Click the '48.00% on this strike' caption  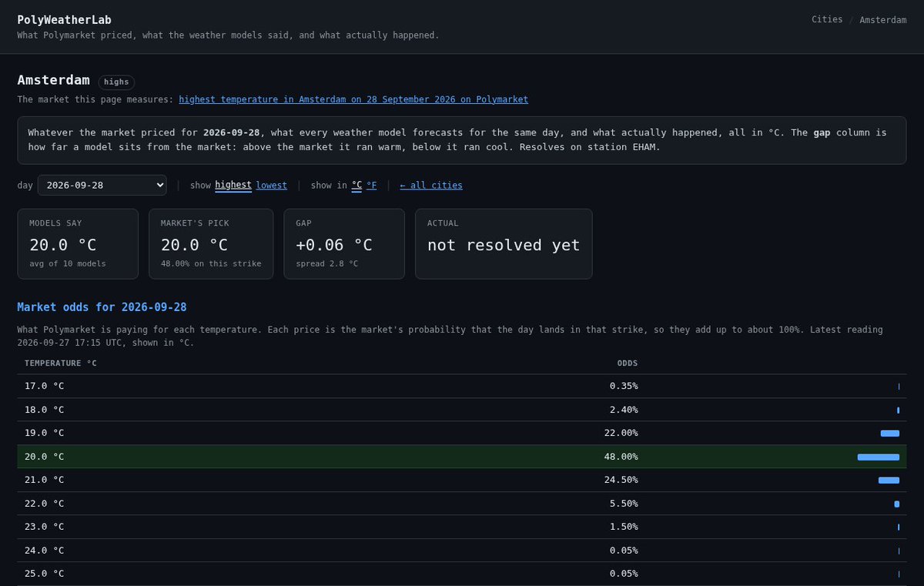click(x=211, y=263)
